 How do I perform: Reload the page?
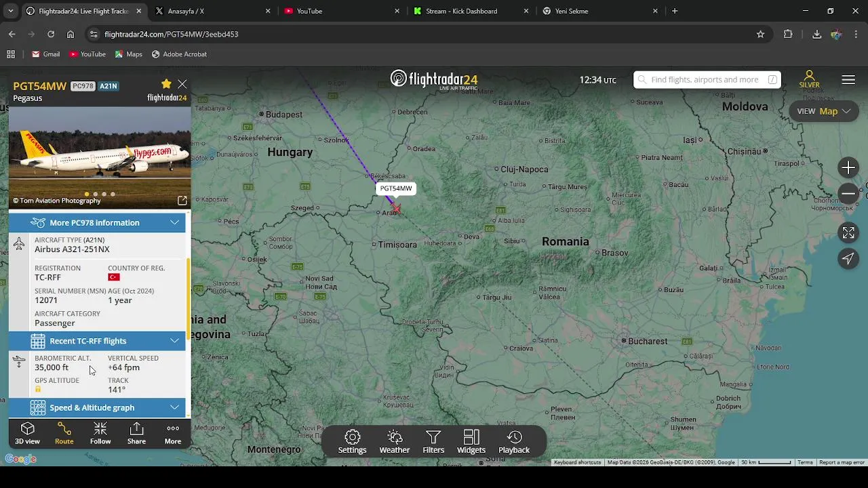51,34
